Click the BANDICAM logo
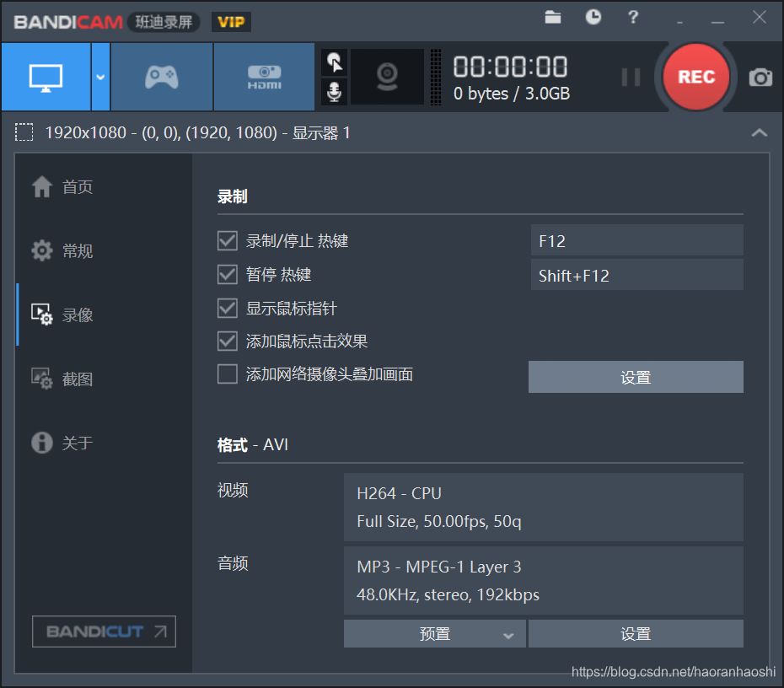Viewport: 784px width, 688px height. point(68,22)
